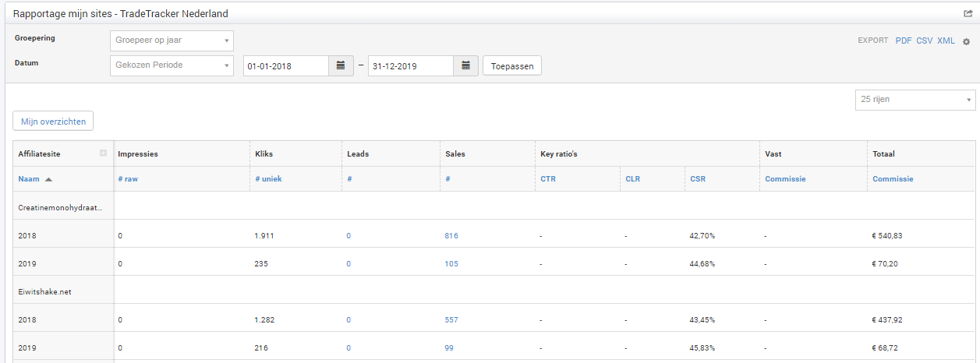Click CSR value 44,68%

702,263
